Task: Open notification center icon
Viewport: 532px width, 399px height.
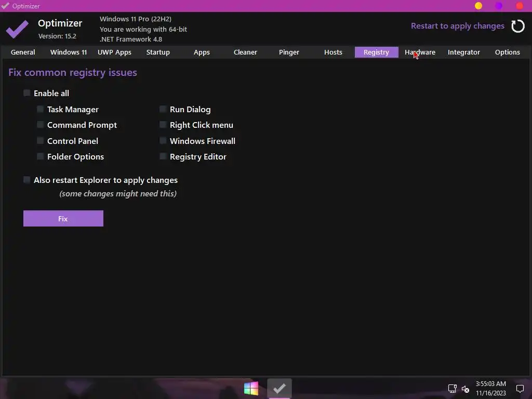Action: pos(520,389)
